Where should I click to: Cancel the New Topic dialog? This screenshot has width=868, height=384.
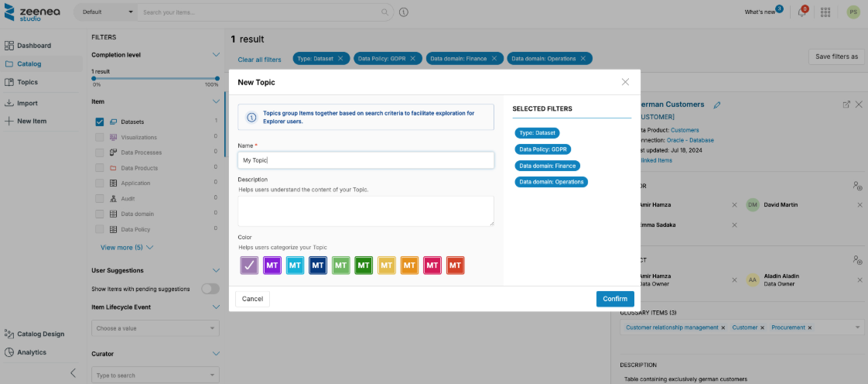point(252,299)
